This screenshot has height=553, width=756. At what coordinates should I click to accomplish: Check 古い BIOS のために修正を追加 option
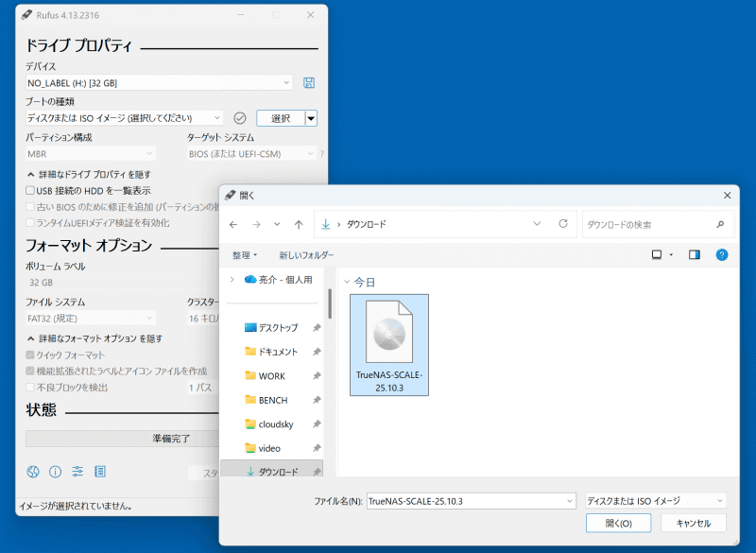29,207
